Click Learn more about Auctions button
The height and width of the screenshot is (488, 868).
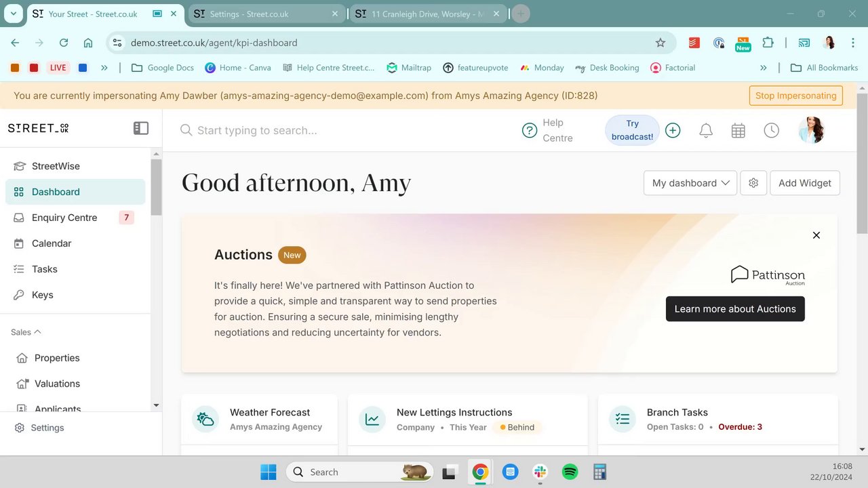[x=735, y=309]
